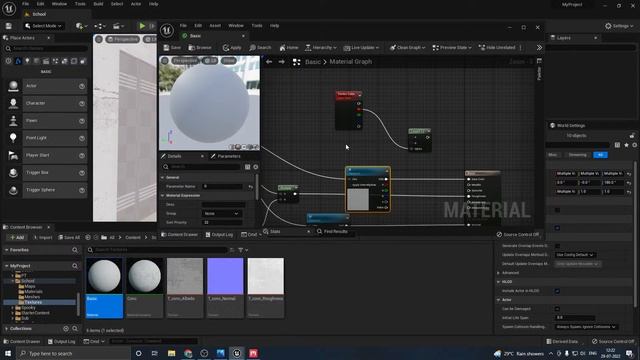
Task: Expand the toolbar overflow chevrons
Action: click(539, 48)
